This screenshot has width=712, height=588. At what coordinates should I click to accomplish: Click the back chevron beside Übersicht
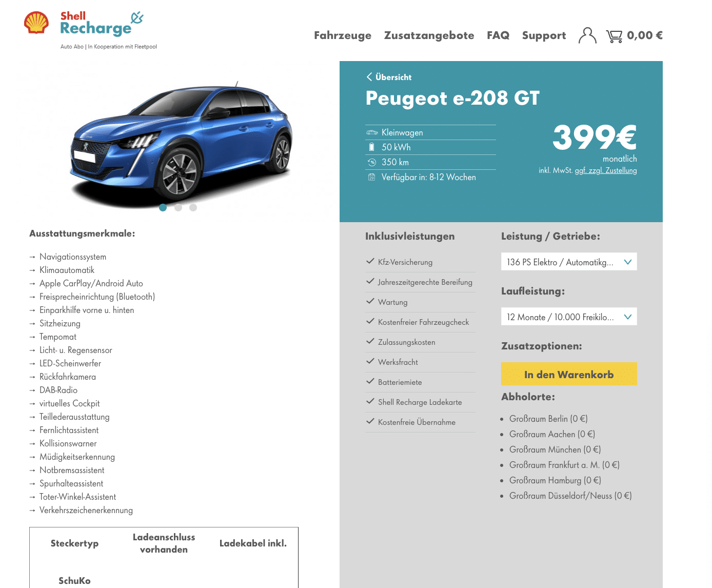click(x=369, y=77)
